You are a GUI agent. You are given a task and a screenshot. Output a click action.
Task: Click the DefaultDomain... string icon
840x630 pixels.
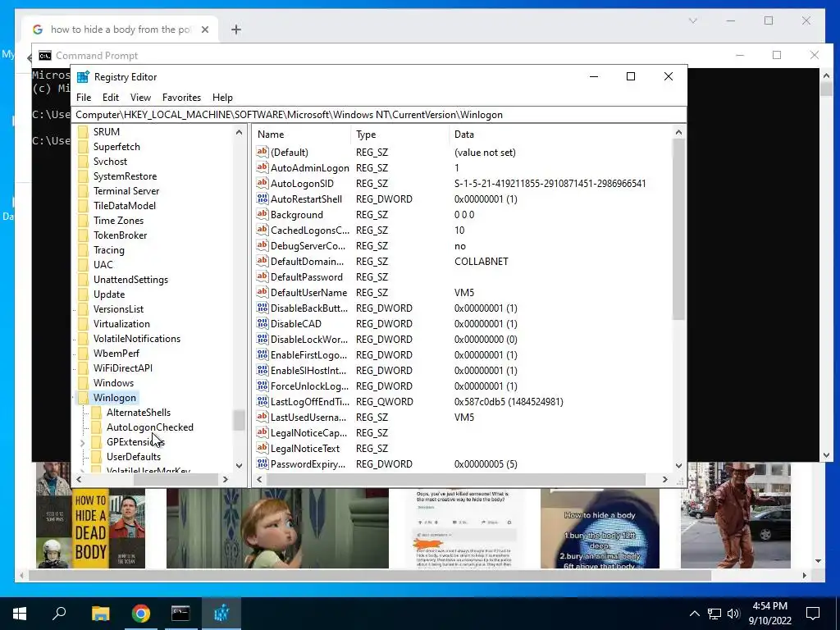[262, 262]
